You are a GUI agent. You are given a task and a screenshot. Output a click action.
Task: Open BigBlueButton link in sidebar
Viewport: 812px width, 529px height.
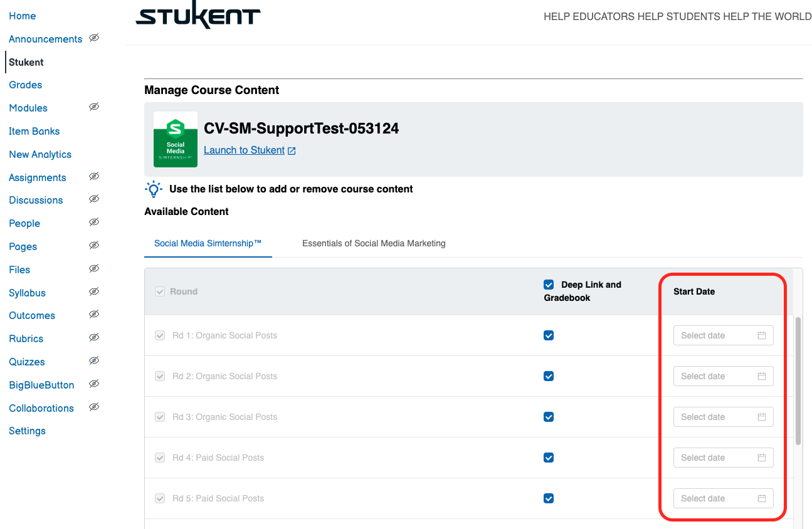(x=41, y=385)
